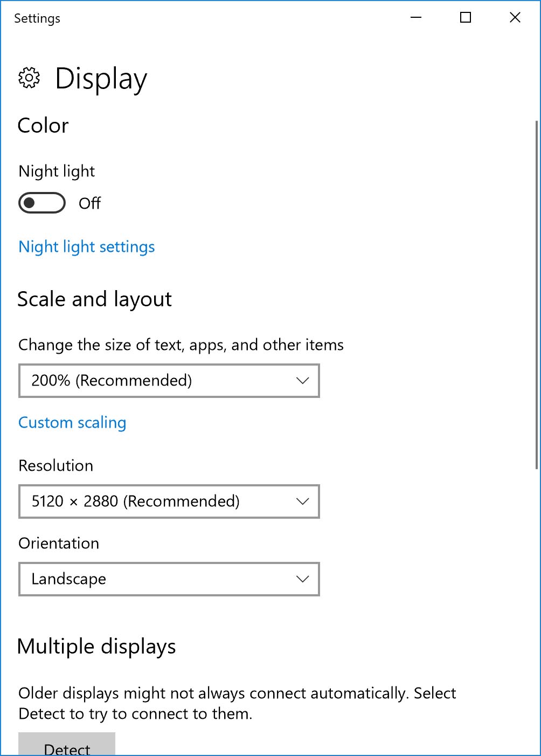Minimize the Settings window
Viewport: 541px width, 756px height.
(x=416, y=18)
